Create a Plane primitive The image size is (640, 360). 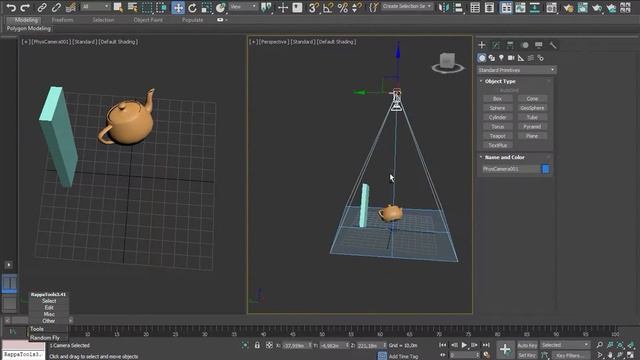[532, 136]
